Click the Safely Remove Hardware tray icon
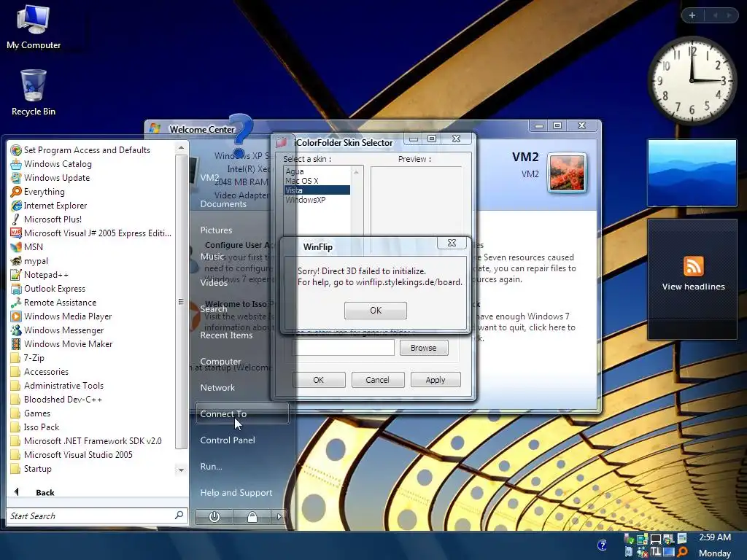Image resolution: width=747 pixels, height=560 pixels. pos(629,539)
